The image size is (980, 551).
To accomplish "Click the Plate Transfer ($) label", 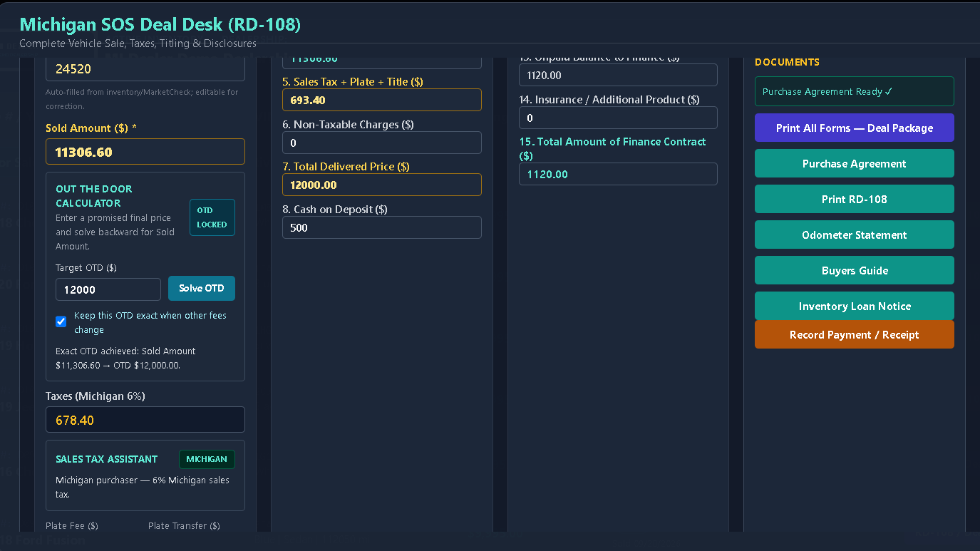I will pyautogui.click(x=184, y=525).
